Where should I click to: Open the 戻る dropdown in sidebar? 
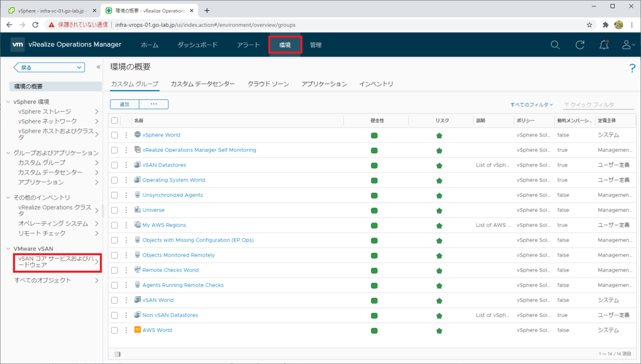point(49,67)
